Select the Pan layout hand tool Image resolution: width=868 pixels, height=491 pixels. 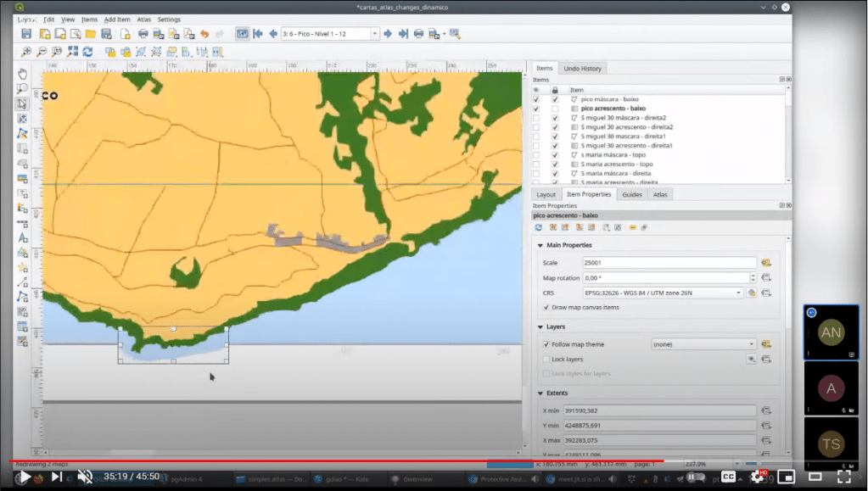(23, 74)
